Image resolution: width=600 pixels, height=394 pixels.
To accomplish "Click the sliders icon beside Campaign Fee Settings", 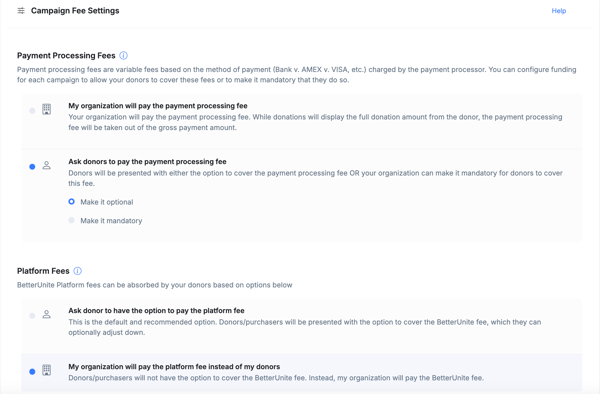I will pyautogui.click(x=21, y=11).
